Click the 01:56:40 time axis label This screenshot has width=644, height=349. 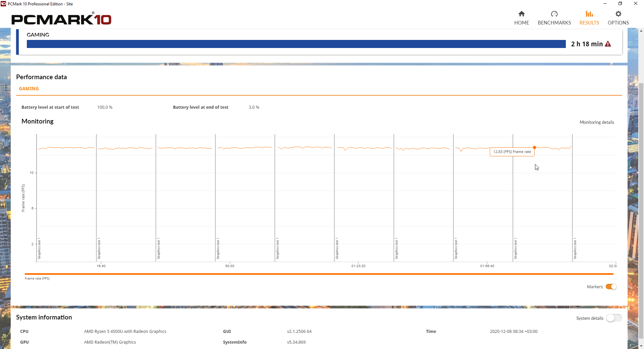(487, 266)
